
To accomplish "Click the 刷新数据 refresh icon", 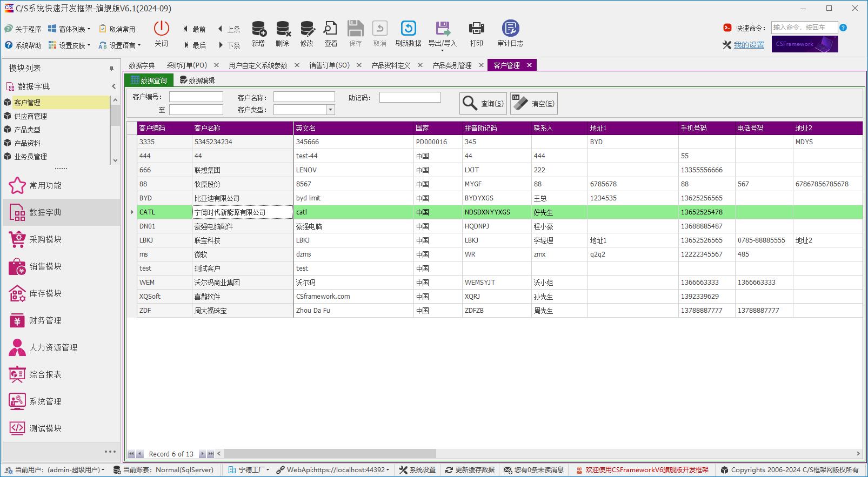I will coord(408,28).
